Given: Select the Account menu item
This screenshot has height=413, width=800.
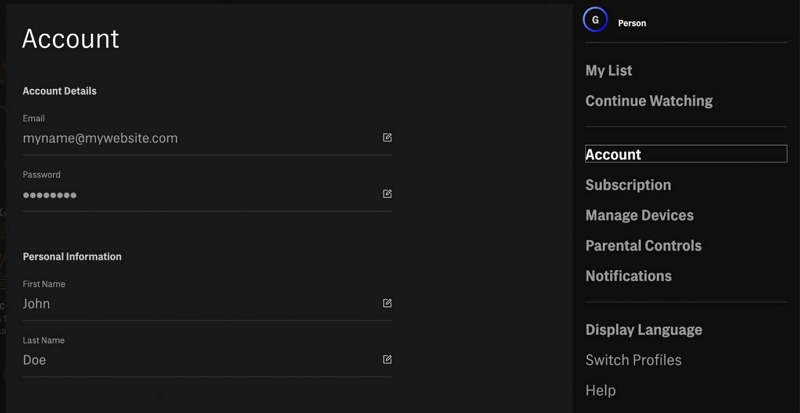Looking at the screenshot, I should pos(614,154).
